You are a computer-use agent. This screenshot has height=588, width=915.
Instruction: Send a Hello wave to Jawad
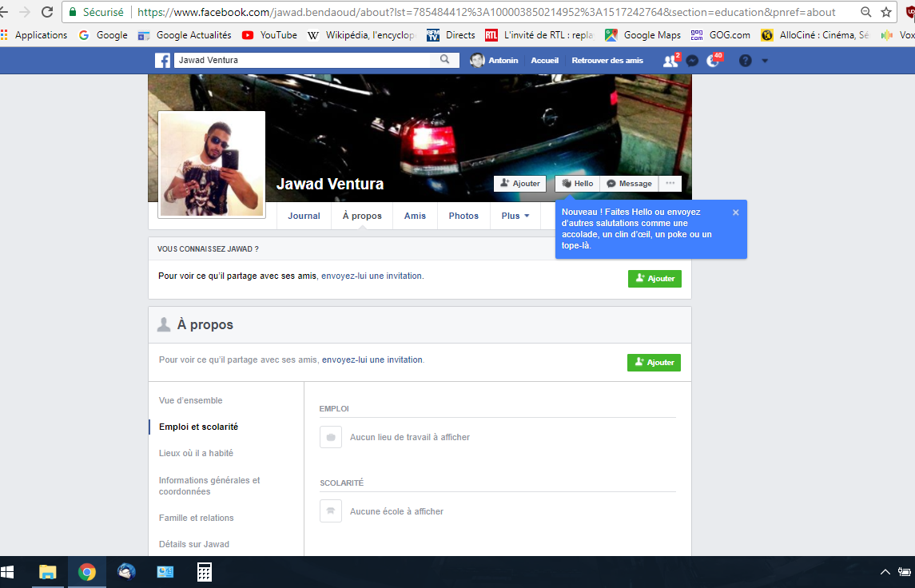(577, 183)
